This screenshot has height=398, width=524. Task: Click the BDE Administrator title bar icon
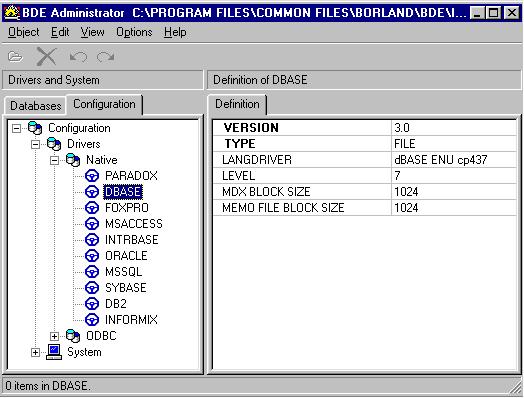[12, 13]
